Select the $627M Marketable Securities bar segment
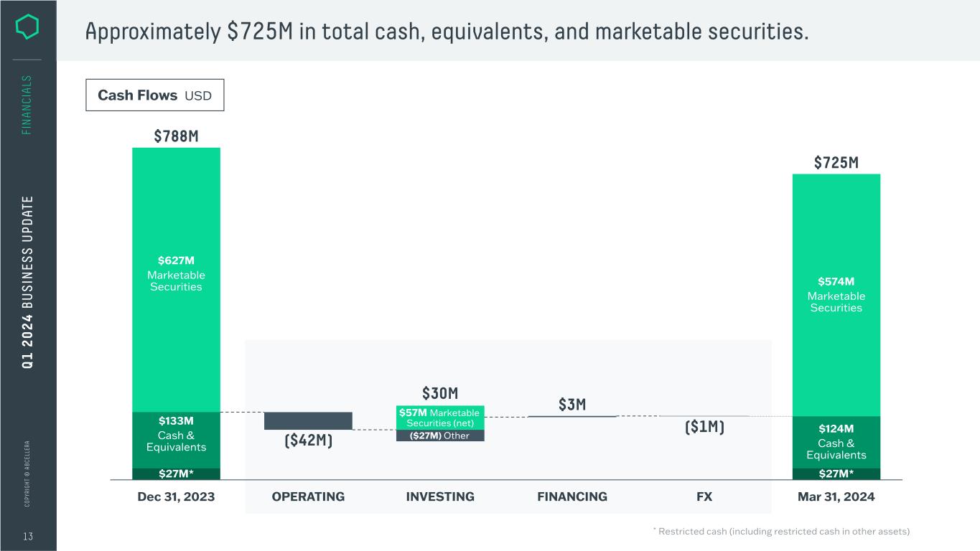The height and width of the screenshot is (551, 980). pyautogui.click(x=176, y=280)
